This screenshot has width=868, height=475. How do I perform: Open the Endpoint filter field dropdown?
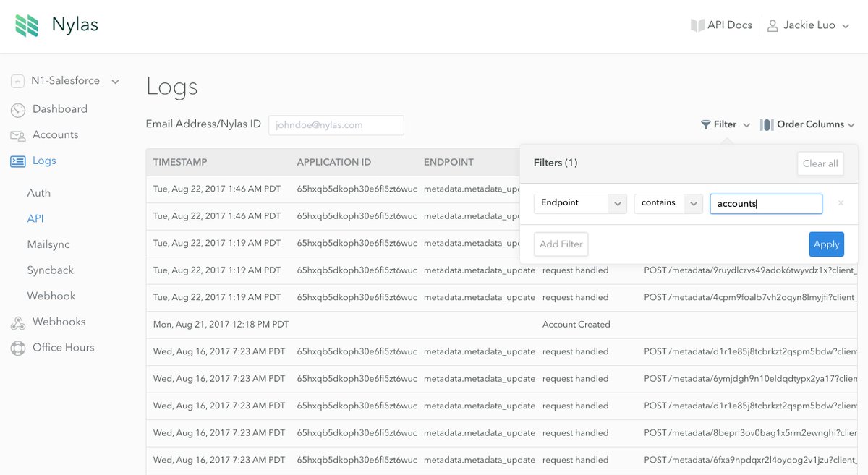point(618,203)
